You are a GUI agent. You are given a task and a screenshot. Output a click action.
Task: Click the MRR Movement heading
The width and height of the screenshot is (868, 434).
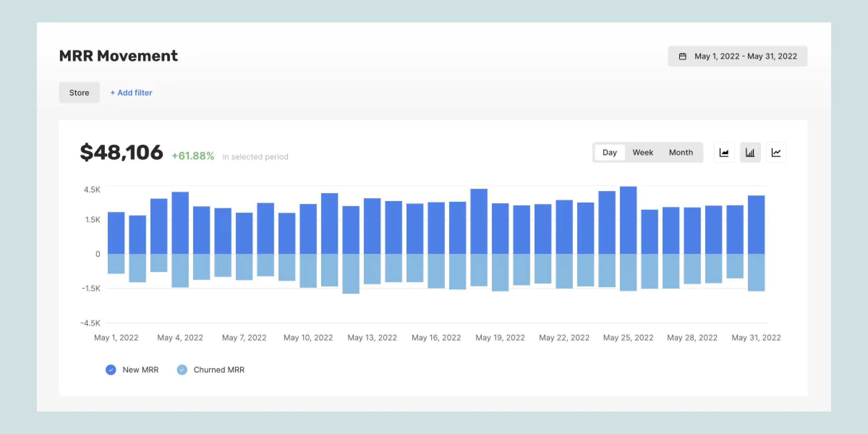point(118,56)
